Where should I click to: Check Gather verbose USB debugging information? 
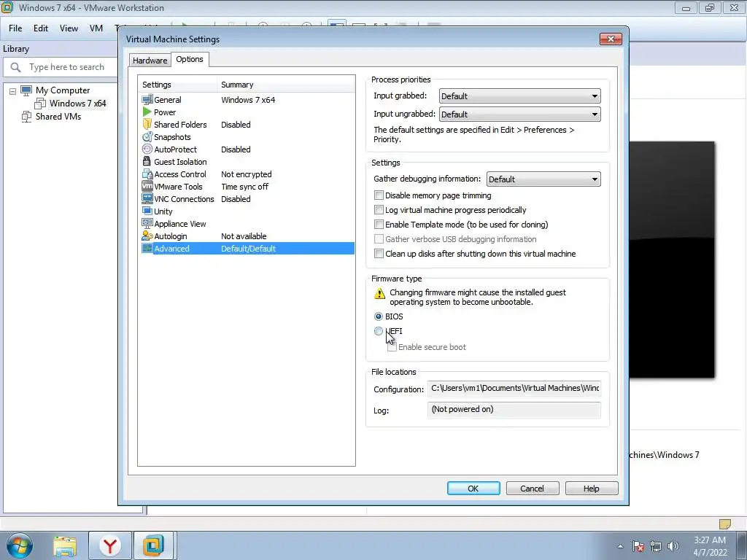click(379, 239)
